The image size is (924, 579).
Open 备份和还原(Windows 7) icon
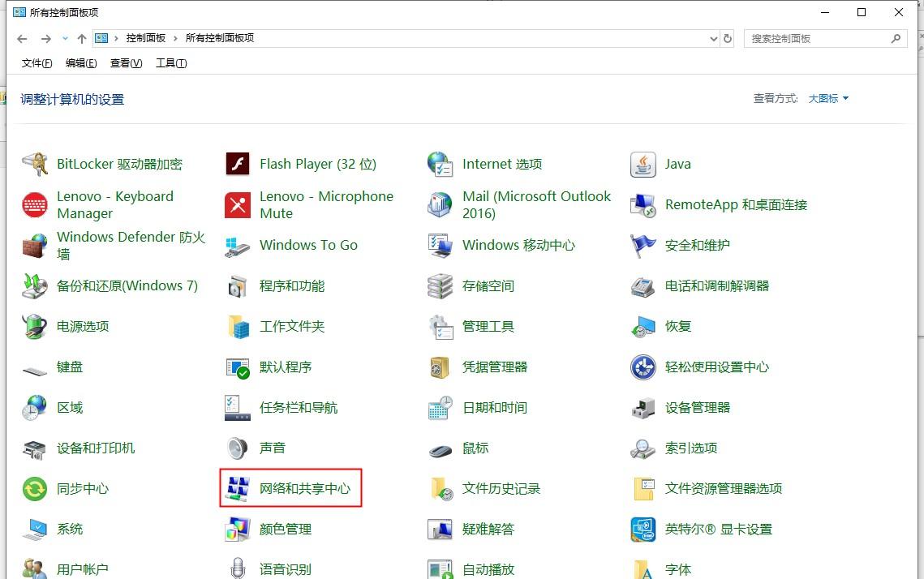(x=35, y=285)
